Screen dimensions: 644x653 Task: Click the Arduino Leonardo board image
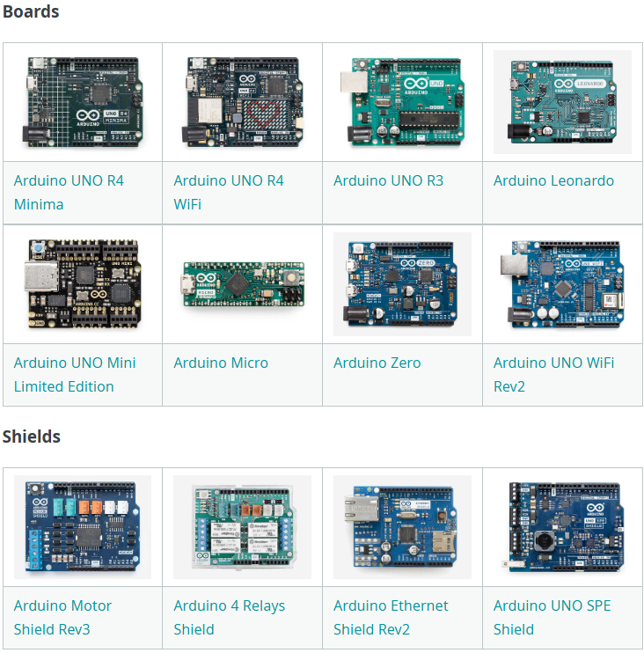tap(562, 102)
